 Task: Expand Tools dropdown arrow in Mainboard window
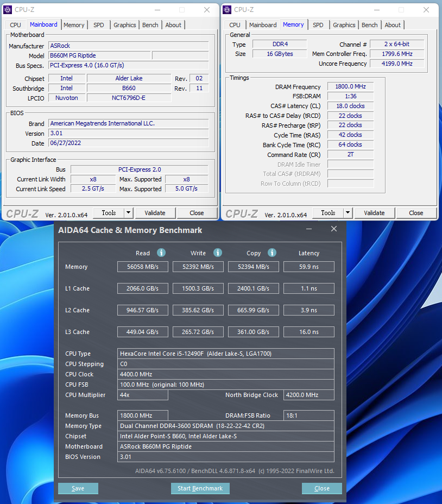pyautogui.click(x=128, y=213)
